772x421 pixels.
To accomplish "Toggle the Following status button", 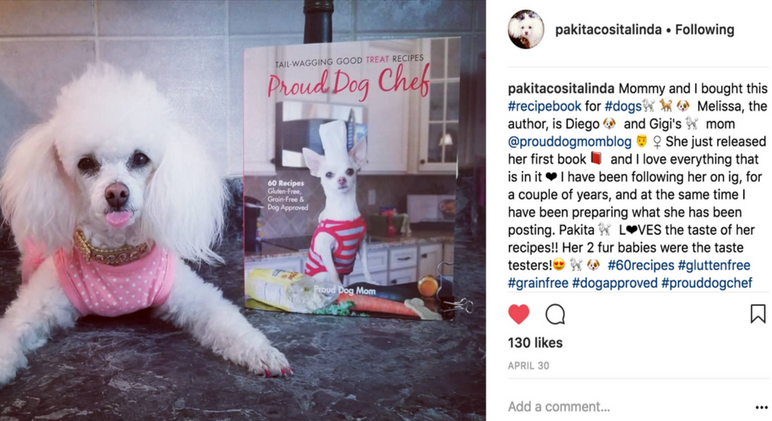I will [705, 30].
